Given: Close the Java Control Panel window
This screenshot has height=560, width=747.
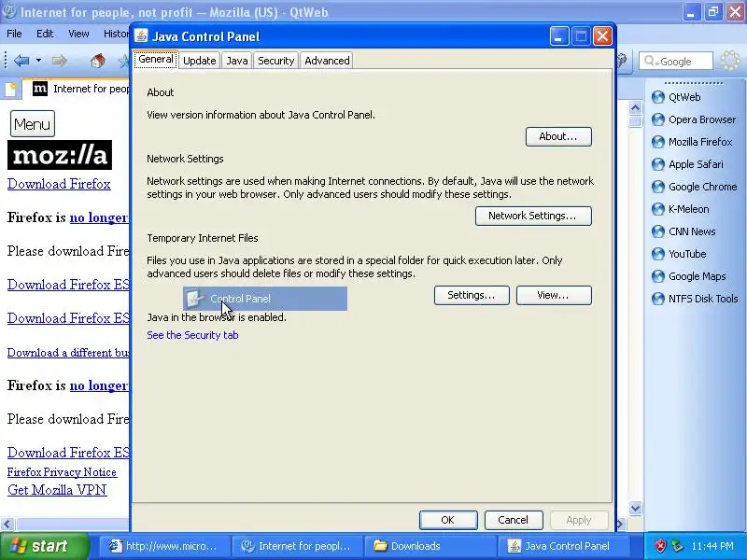Looking at the screenshot, I should [x=602, y=36].
